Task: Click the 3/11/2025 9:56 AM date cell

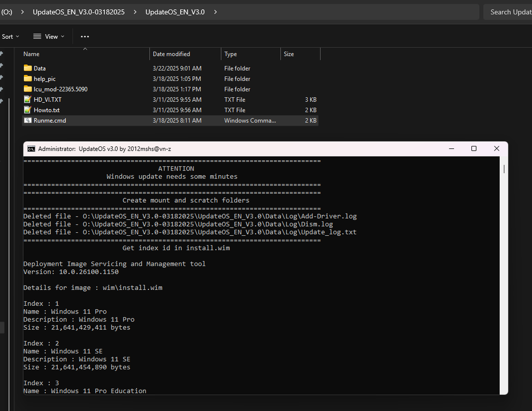Action: (177, 110)
